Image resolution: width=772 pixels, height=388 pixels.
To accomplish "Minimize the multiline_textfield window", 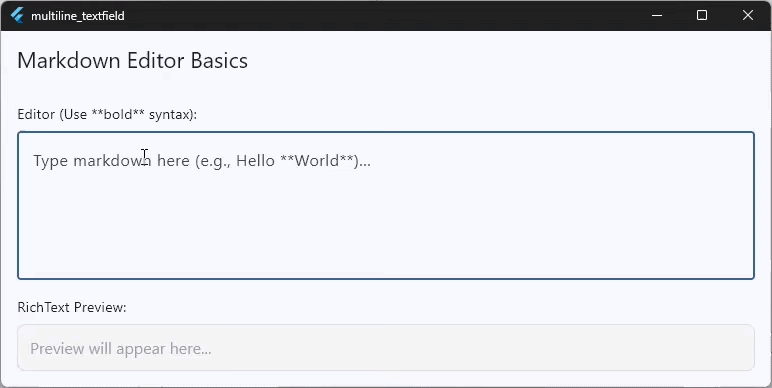I will pyautogui.click(x=656, y=15).
